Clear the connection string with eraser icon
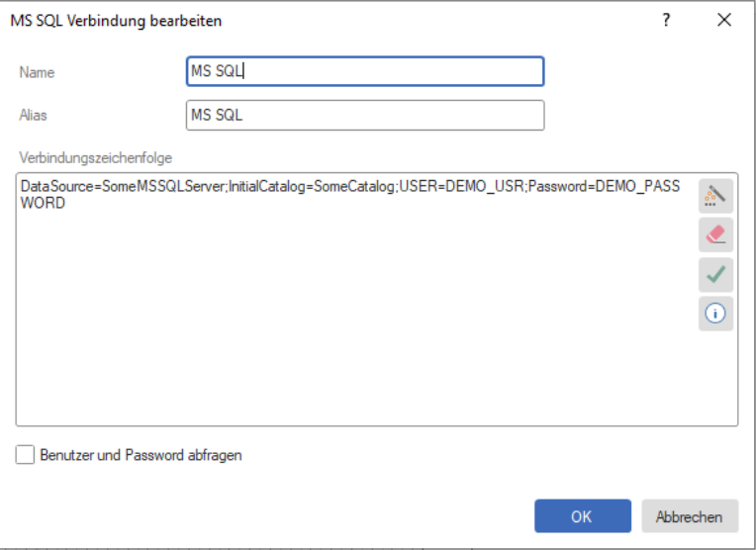Screen dimensions: 756x550 (x=715, y=235)
